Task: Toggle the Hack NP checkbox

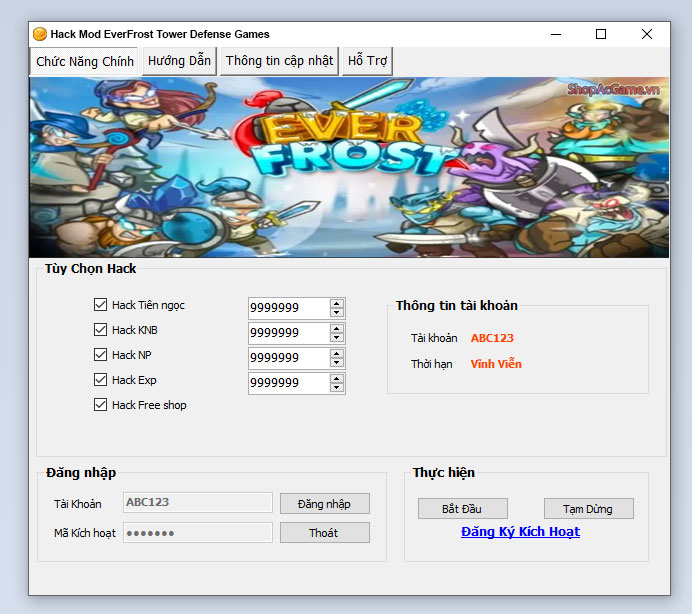Action: tap(100, 355)
